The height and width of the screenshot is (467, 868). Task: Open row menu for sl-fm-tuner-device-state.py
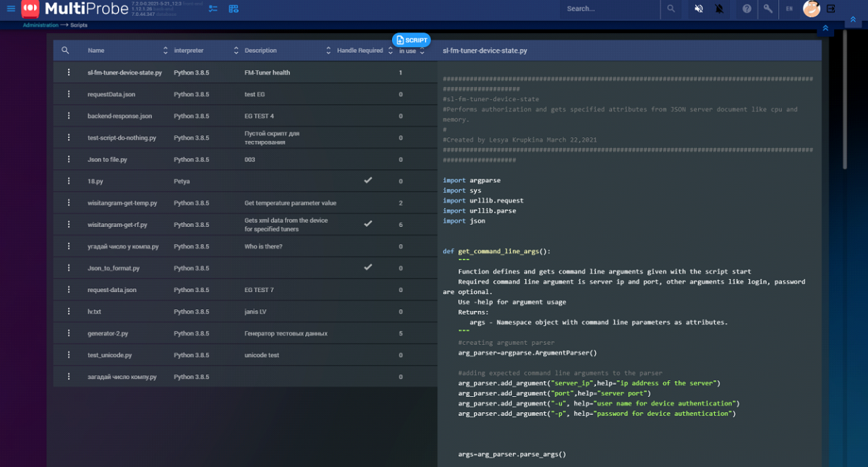point(69,72)
